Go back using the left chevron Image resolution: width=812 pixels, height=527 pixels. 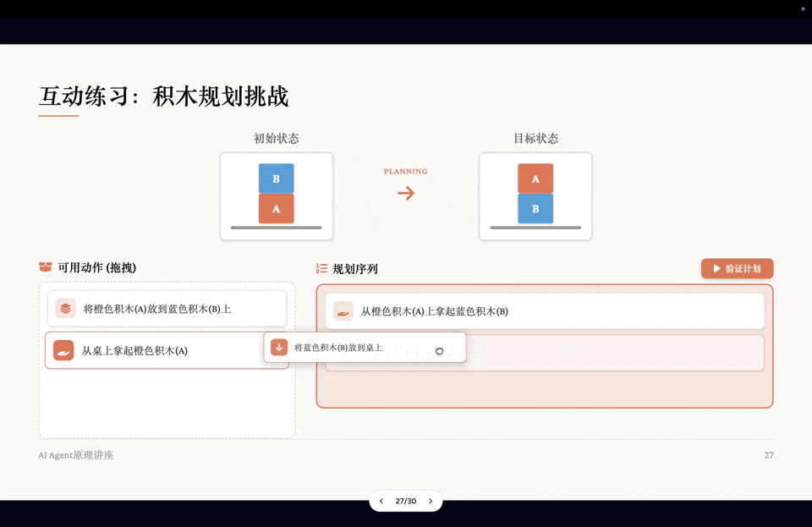click(x=381, y=501)
